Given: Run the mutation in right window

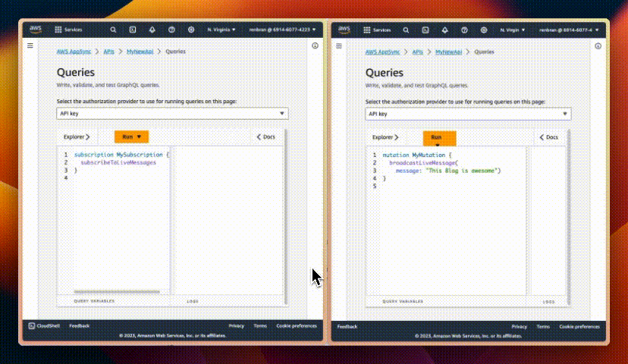Looking at the screenshot, I should tap(439, 139).
